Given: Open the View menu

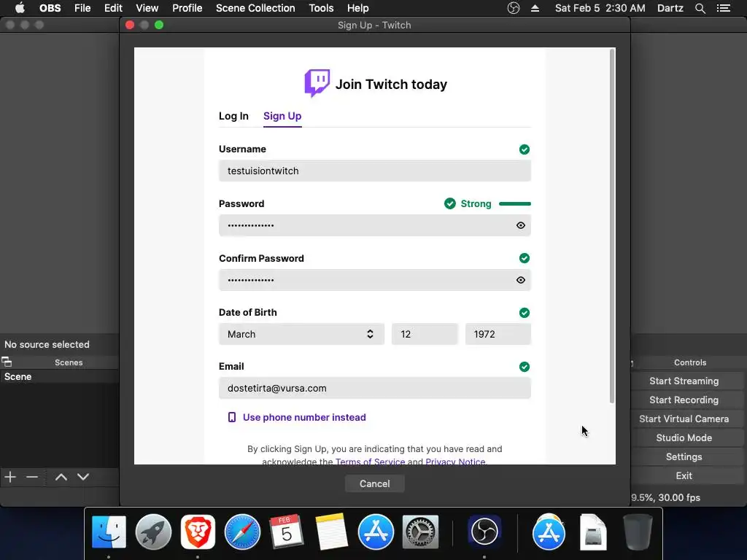Looking at the screenshot, I should [147, 8].
